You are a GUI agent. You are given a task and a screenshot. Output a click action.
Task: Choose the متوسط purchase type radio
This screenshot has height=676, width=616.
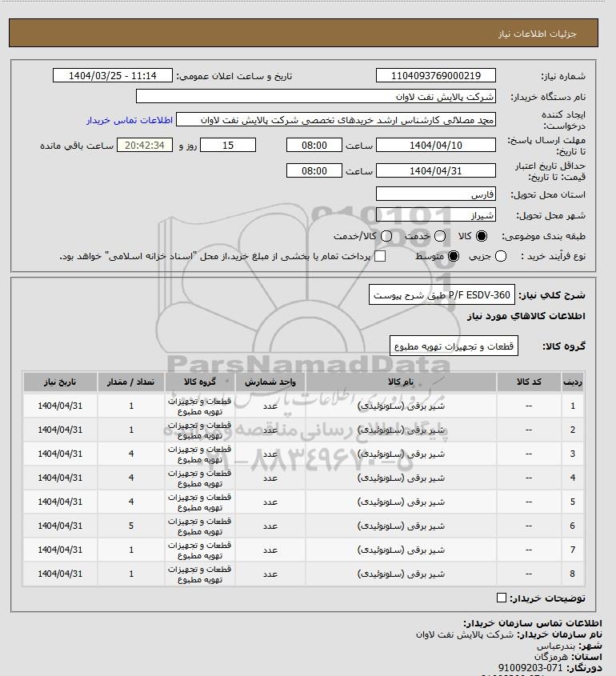tap(453, 256)
